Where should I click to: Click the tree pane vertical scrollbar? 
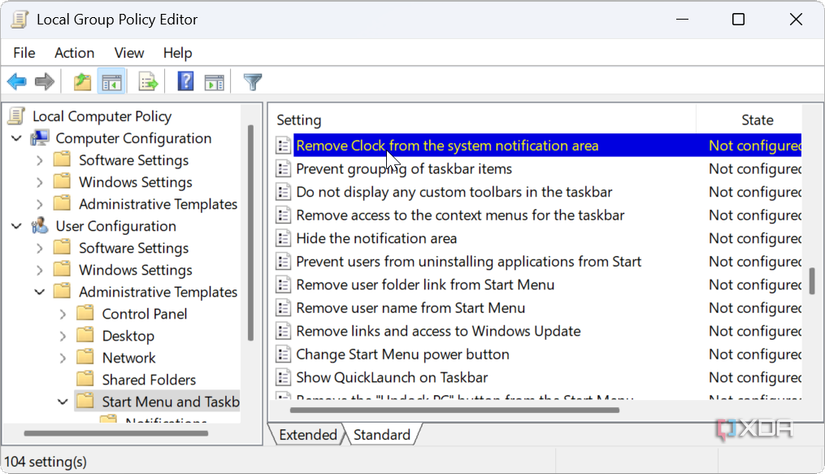click(251, 233)
